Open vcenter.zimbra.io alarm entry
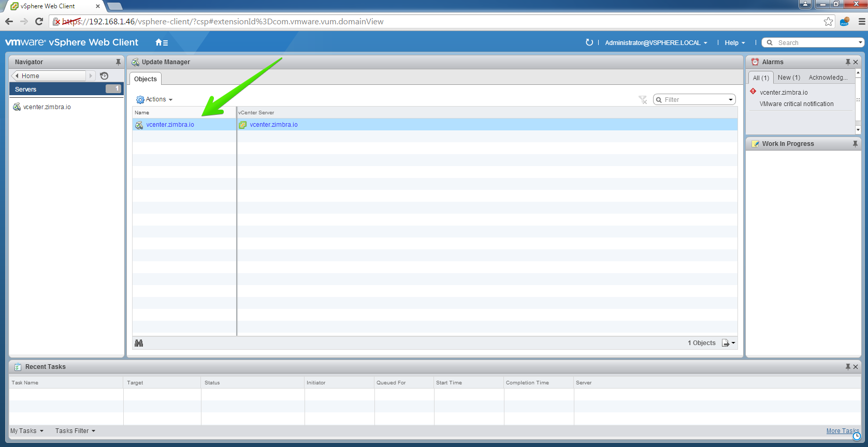The image size is (868, 447). point(784,93)
